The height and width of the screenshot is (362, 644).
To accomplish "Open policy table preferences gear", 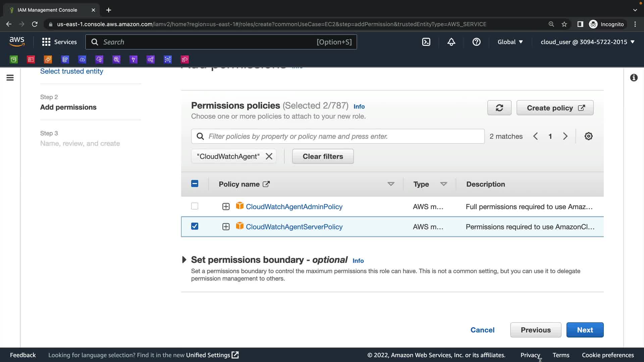I will tap(588, 136).
